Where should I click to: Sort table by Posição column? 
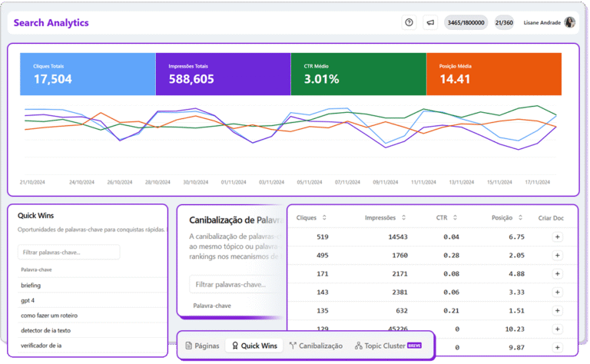point(508,218)
